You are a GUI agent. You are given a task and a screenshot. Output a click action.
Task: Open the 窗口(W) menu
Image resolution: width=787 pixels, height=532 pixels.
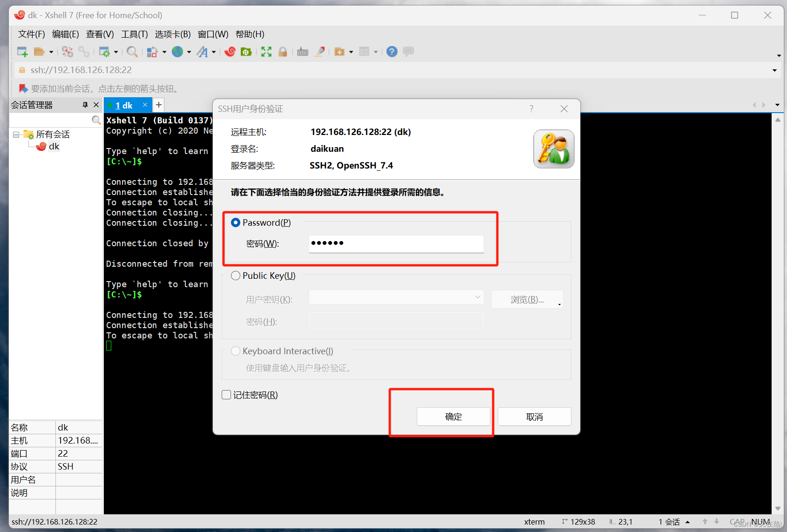pos(213,34)
